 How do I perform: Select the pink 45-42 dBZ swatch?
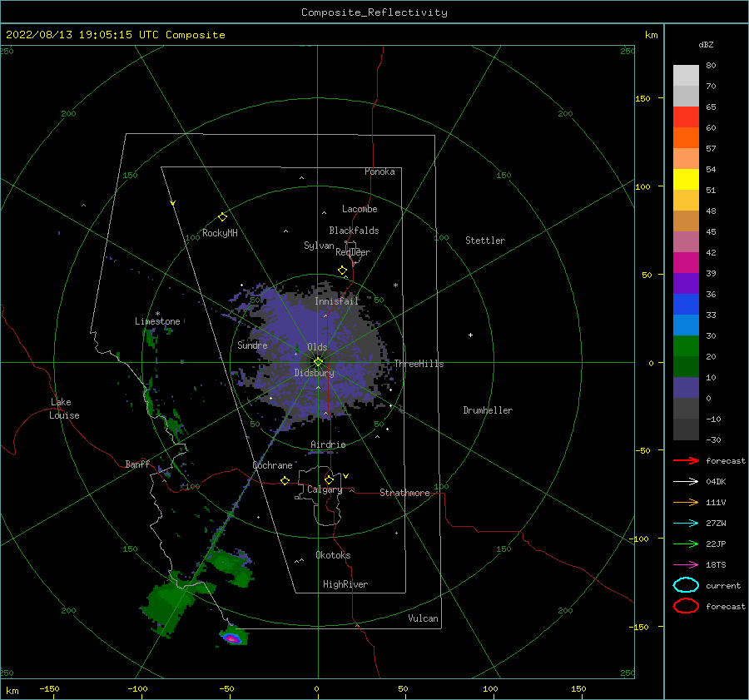pos(686,242)
